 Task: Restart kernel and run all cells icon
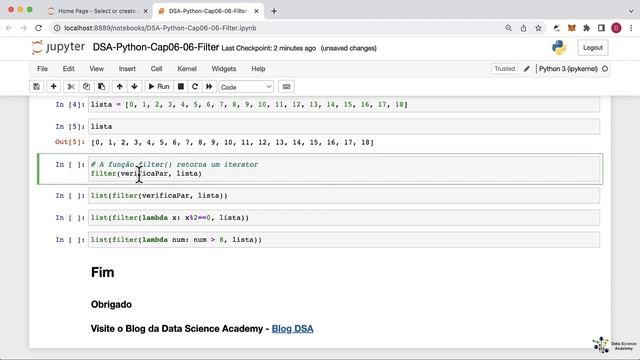(x=209, y=87)
